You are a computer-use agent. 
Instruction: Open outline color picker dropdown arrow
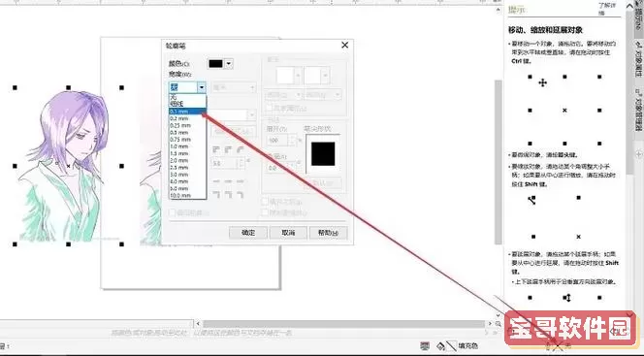tap(229, 64)
